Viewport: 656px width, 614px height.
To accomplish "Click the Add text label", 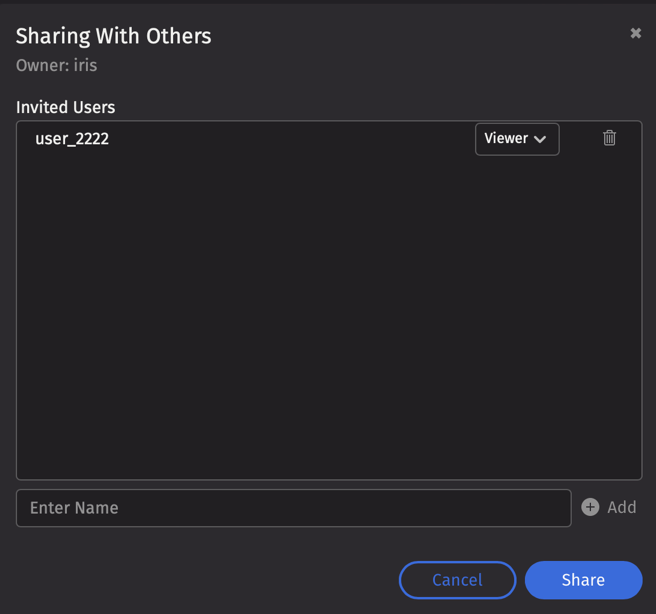I will pyautogui.click(x=621, y=507).
